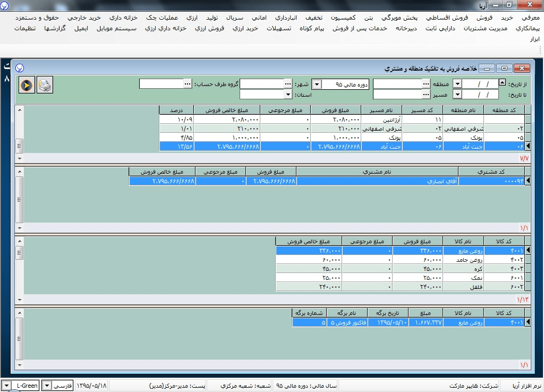Open the سیستم موبایل menu
Image resolution: width=544 pixels, height=392 pixels.
(x=116, y=29)
